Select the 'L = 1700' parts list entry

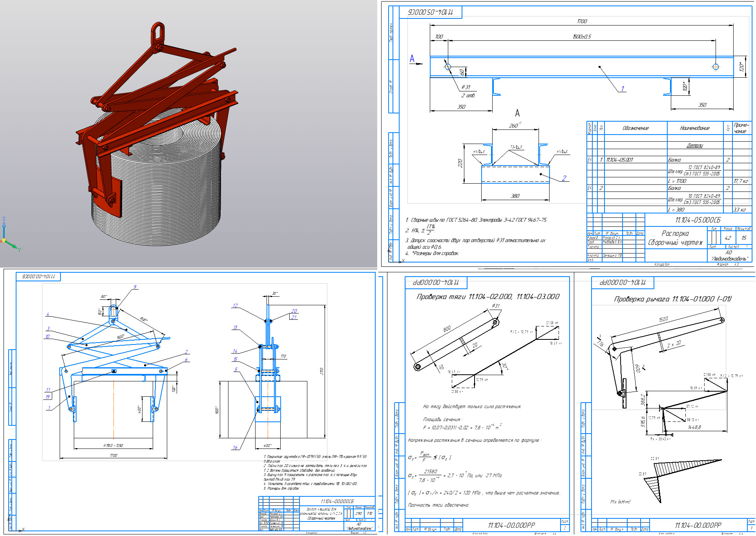(677, 181)
